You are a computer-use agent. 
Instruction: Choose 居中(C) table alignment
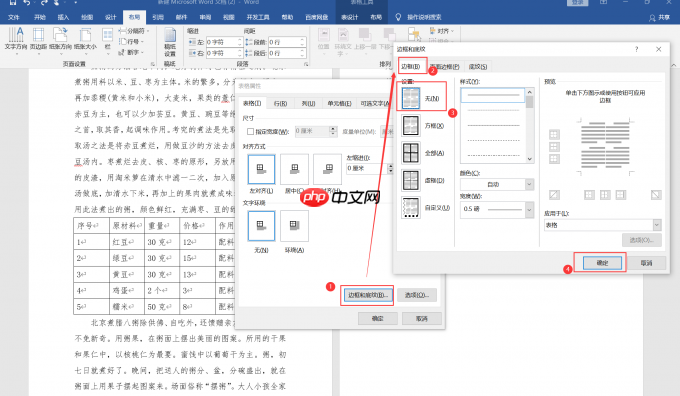pyautogui.click(x=294, y=169)
